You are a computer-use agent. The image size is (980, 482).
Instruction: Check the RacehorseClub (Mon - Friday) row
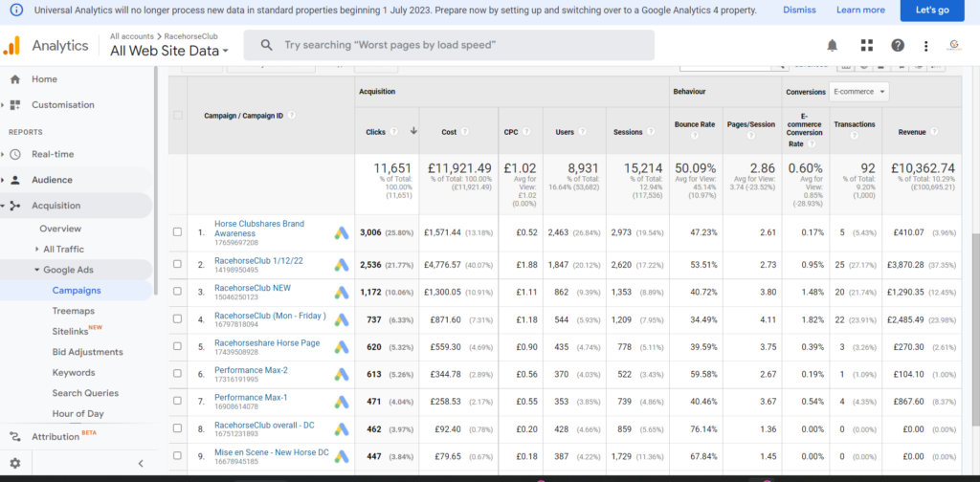(x=177, y=319)
